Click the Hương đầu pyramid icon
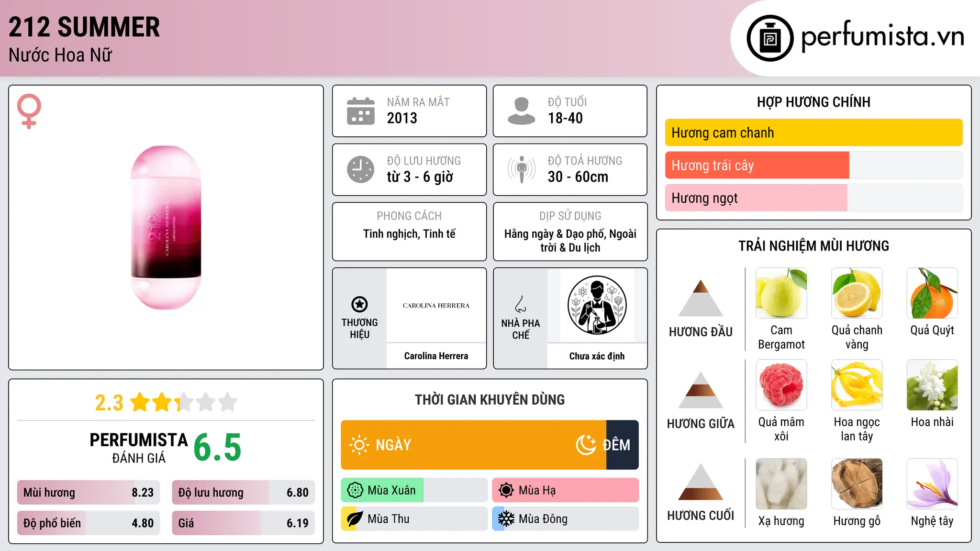 701,298
